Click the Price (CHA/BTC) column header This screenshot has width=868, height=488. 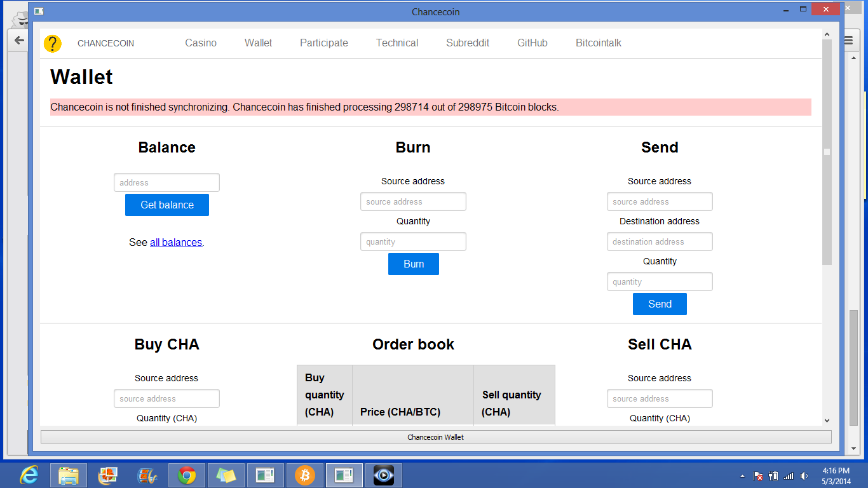click(x=413, y=395)
